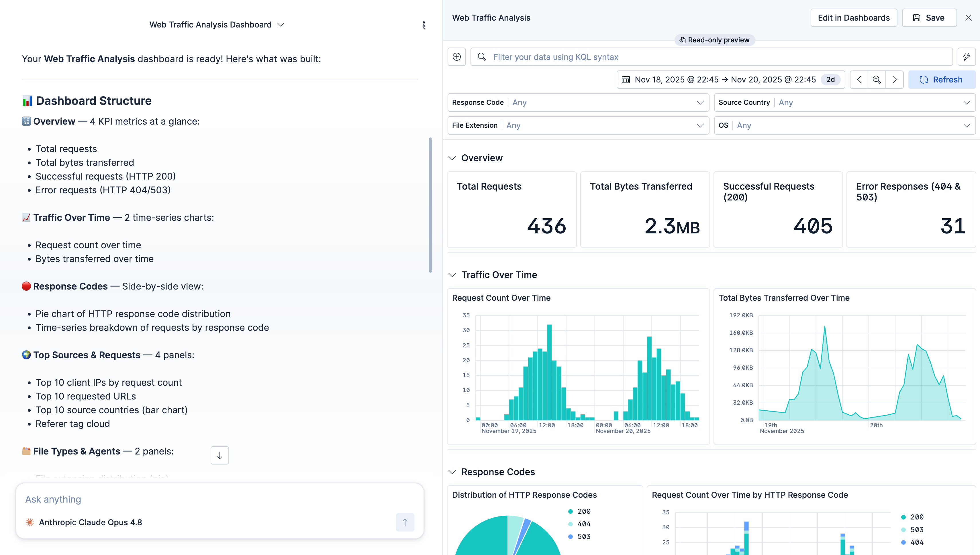Refresh the dashboard data
The image size is (980, 555).
point(942,80)
